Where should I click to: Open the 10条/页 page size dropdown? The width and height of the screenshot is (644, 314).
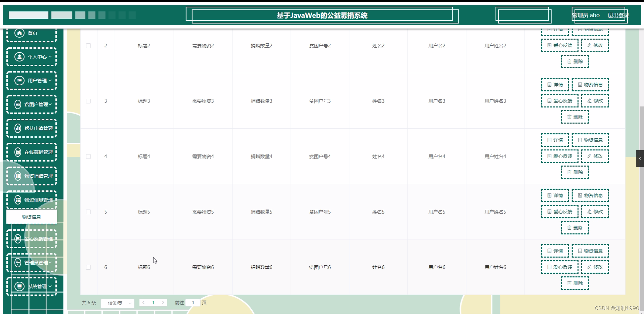(117, 303)
